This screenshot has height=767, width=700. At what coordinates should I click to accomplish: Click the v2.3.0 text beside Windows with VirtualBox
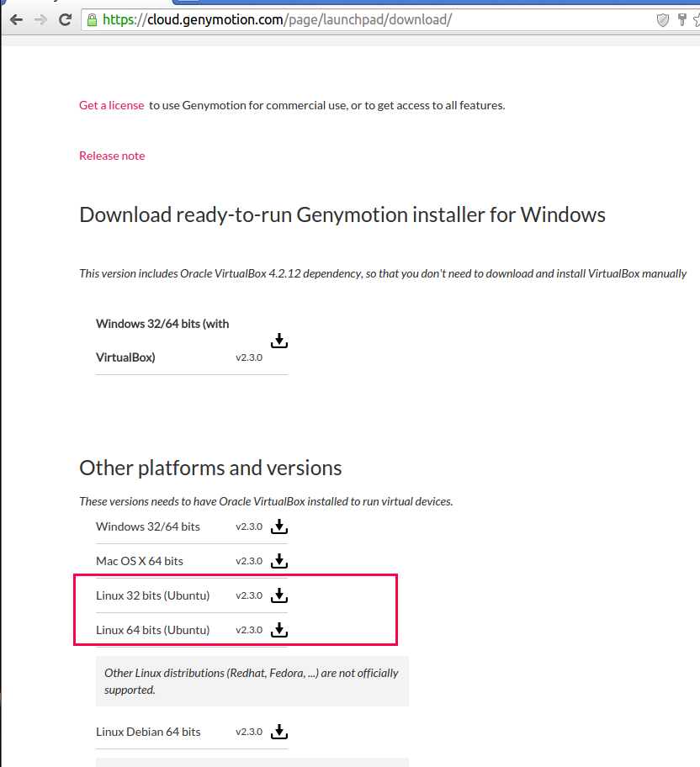[249, 357]
